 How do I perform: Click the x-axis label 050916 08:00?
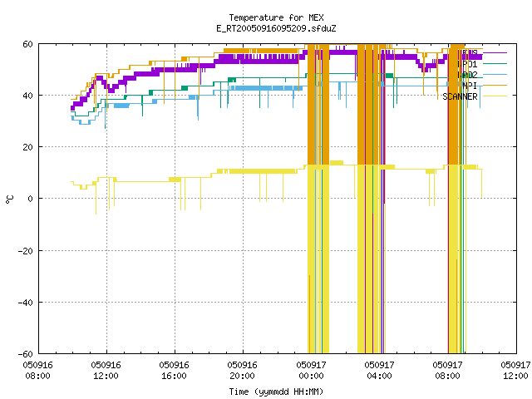(38, 371)
